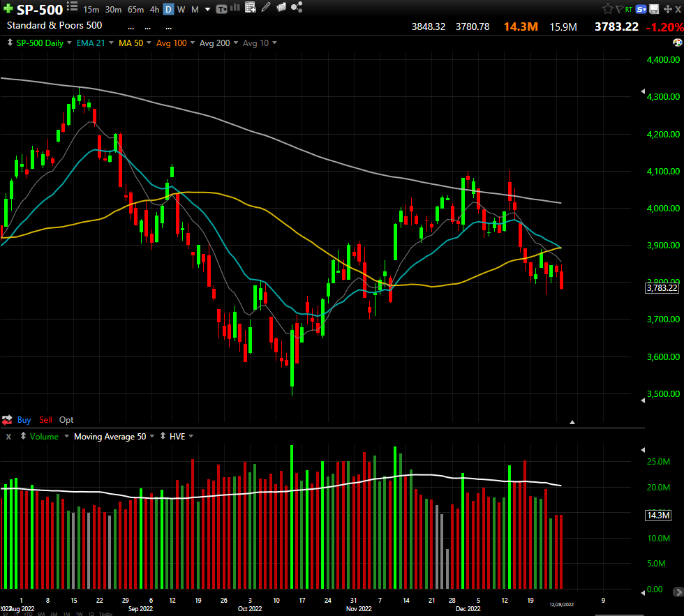Open the text tool T dropdown icon
The image size is (684, 616).
point(222,8)
